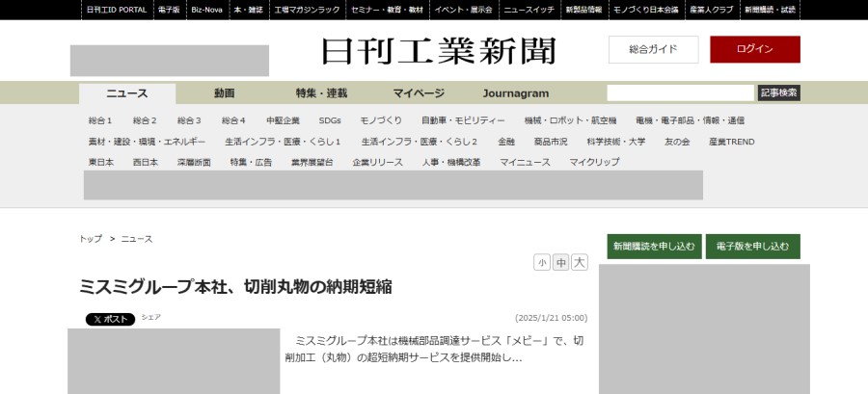Screen dimensions: 868x394
Task: Open 企業リリース category
Action: pyautogui.click(x=377, y=162)
